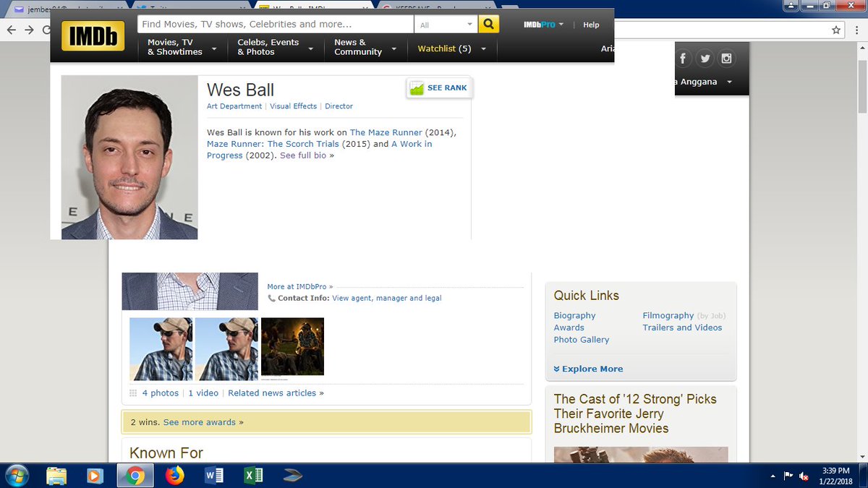868x488 pixels.
Task: Open the Facebook icon in header
Action: pyautogui.click(x=682, y=59)
